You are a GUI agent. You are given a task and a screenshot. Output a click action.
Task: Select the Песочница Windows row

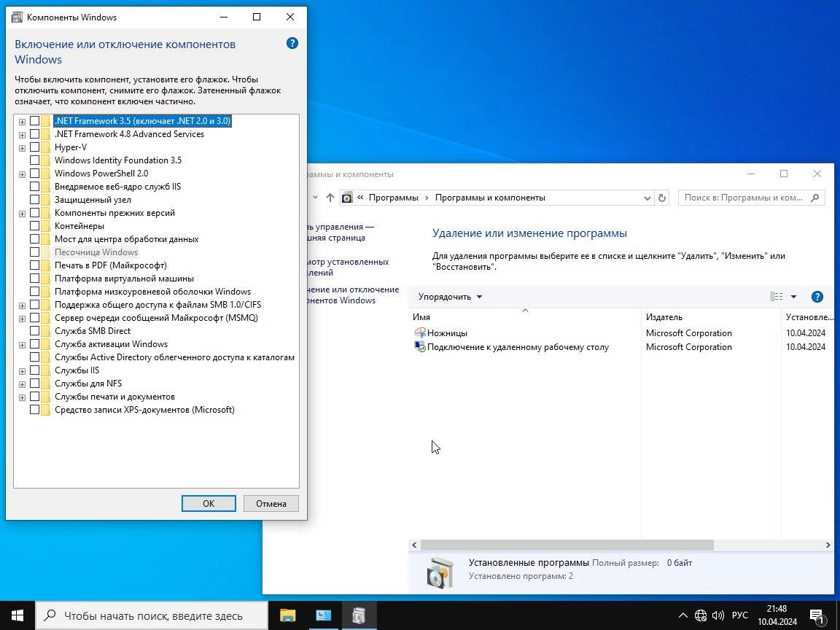[x=96, y=252]
